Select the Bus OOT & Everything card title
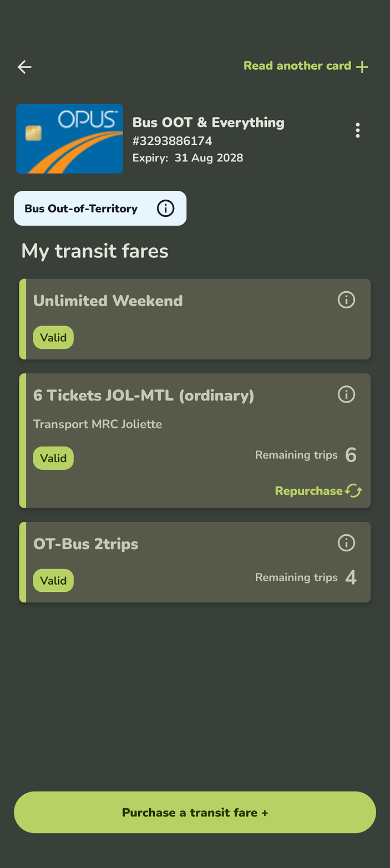This screenshot has height=868, width=390. (209, 123)
